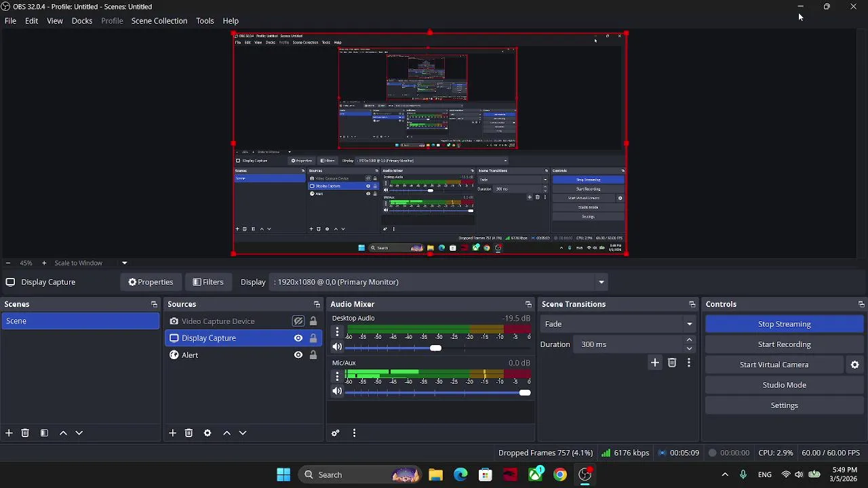Open source Filters button
Image resolution: width=868 pixels, height=488 pixels.
point(208,282)
